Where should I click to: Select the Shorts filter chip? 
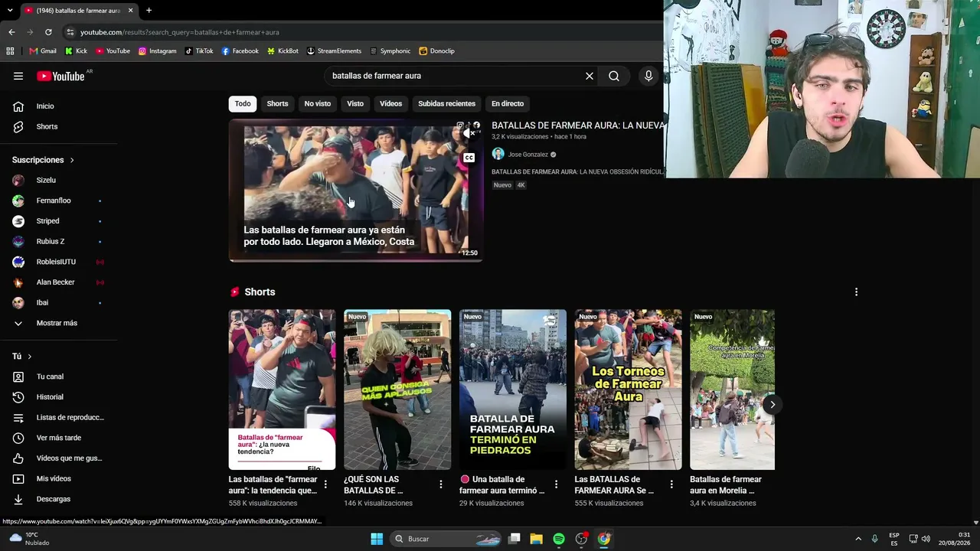[277, 103]
